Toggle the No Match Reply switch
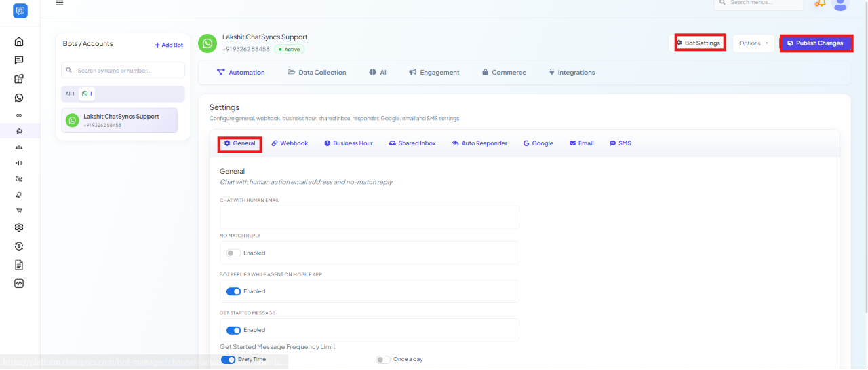This screenshot has height=370, width=868. tap(233, 253)
